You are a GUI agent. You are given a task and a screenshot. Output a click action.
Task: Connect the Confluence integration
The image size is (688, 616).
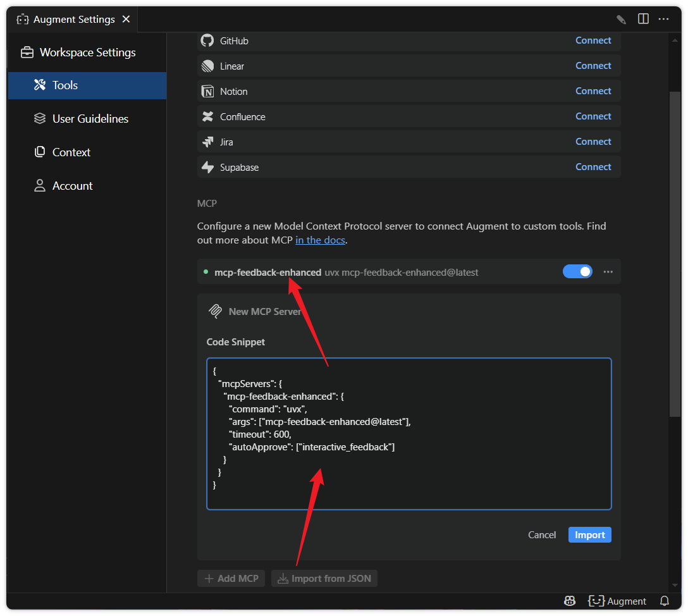pos(593,116)
